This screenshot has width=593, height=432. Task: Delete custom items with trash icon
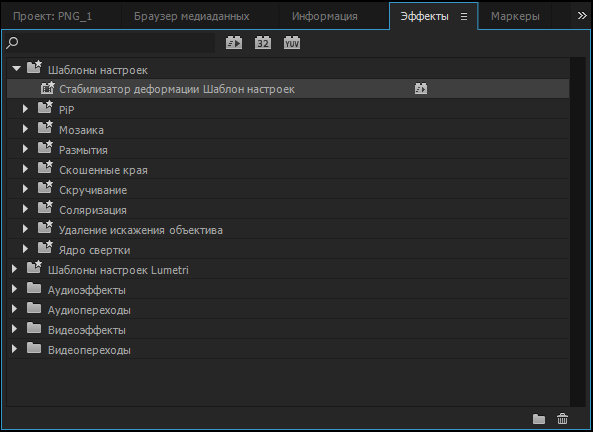pyautogui.click(x=562, y=418)
